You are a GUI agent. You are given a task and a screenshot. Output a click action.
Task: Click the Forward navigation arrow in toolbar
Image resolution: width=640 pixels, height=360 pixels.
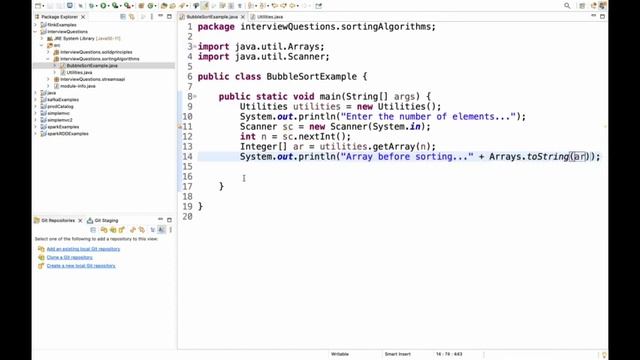[304, 6]
